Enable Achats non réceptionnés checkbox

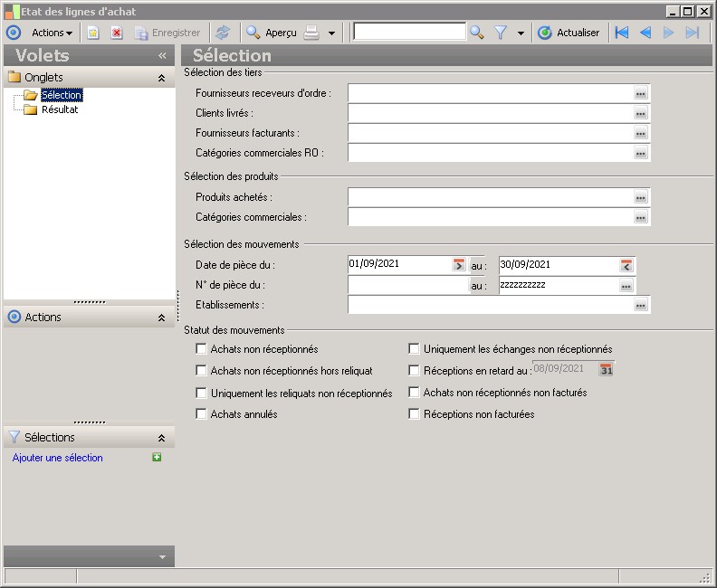pyautogui.click(x=201, y=349)
